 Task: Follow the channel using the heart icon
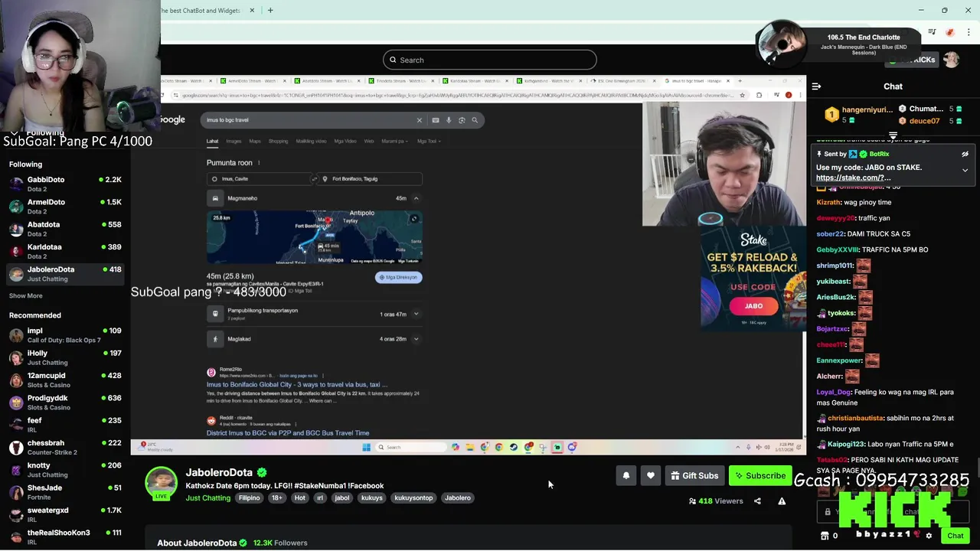pyautogui.click(x=651, y=476)
